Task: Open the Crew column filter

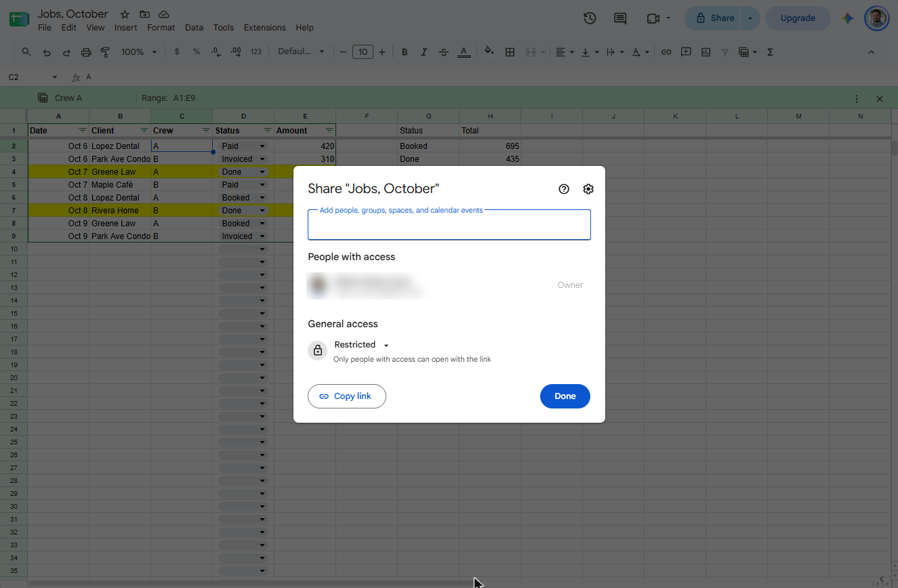Action: [x=205, y=131]
